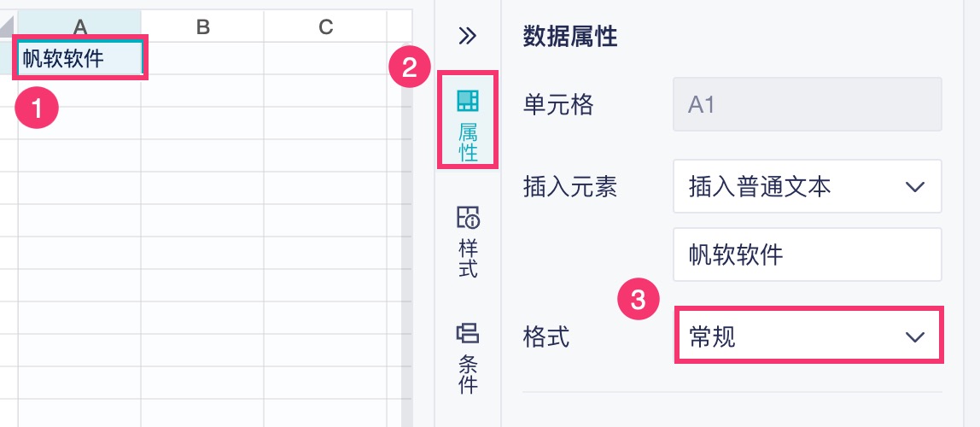Viewport: 980px width, 427px height.
Task: Select column B header
Action: (x=202, y=27)
